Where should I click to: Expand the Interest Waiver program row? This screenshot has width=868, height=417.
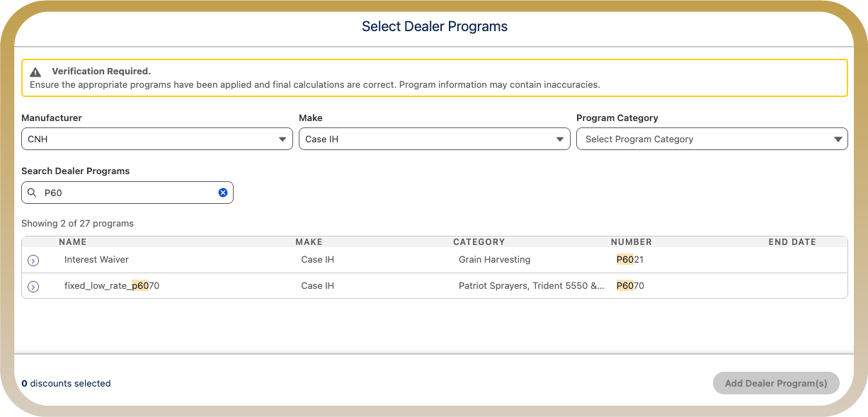coord(33,261)
